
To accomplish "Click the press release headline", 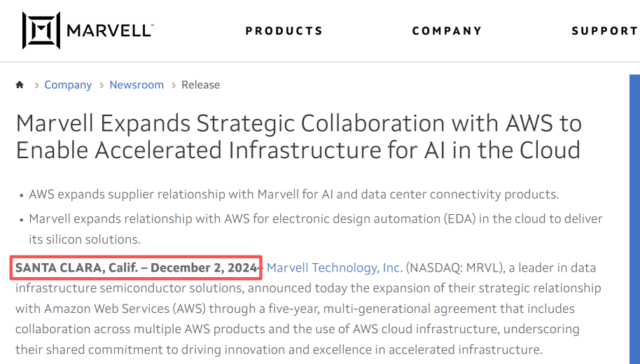I will click(299, 136).
